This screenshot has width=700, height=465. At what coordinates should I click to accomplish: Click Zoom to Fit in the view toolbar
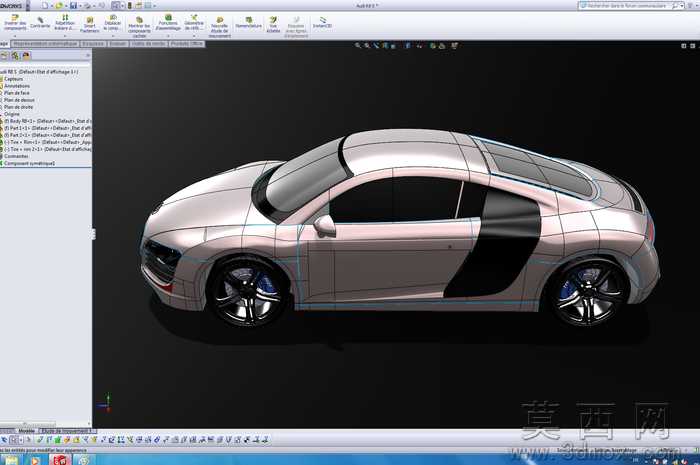358,46
